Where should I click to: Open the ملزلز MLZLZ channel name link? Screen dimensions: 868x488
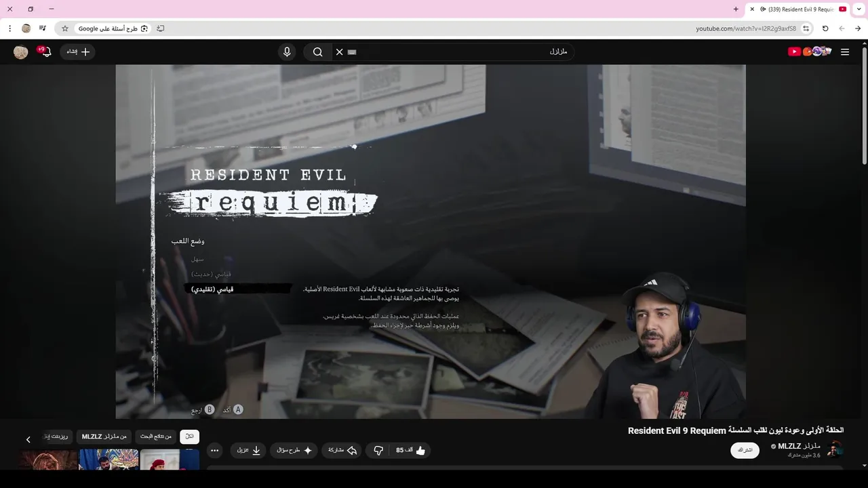(x=799, y=446)
